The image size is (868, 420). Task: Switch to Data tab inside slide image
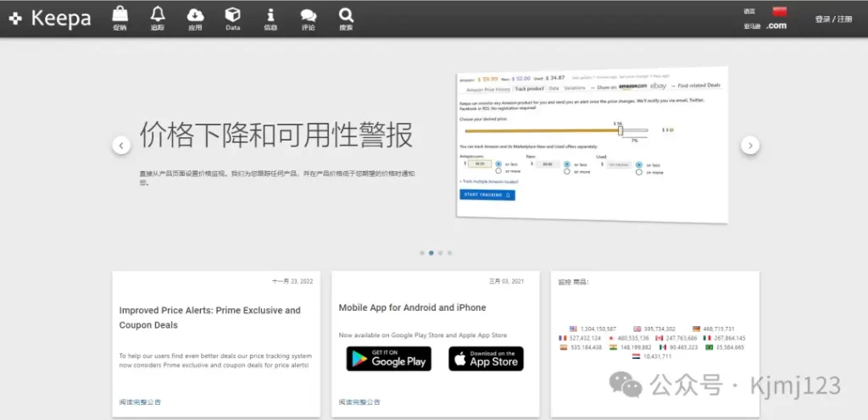(x=554, y=88)
